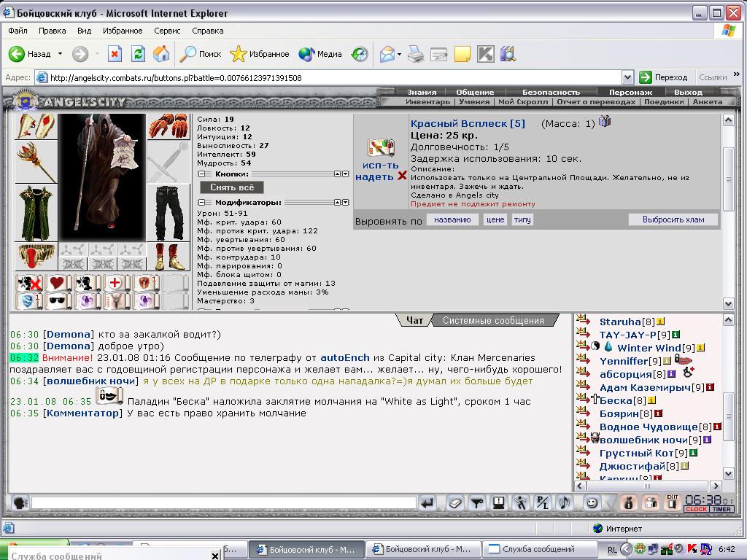Open the smiley emoticons picker
Screen dimensions: 747x560
592,503
